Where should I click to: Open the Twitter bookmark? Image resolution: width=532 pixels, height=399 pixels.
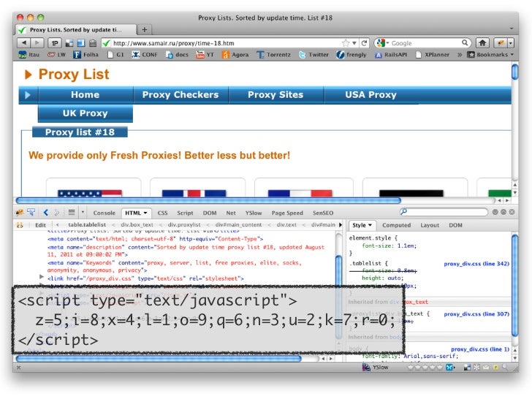(313, 55)
